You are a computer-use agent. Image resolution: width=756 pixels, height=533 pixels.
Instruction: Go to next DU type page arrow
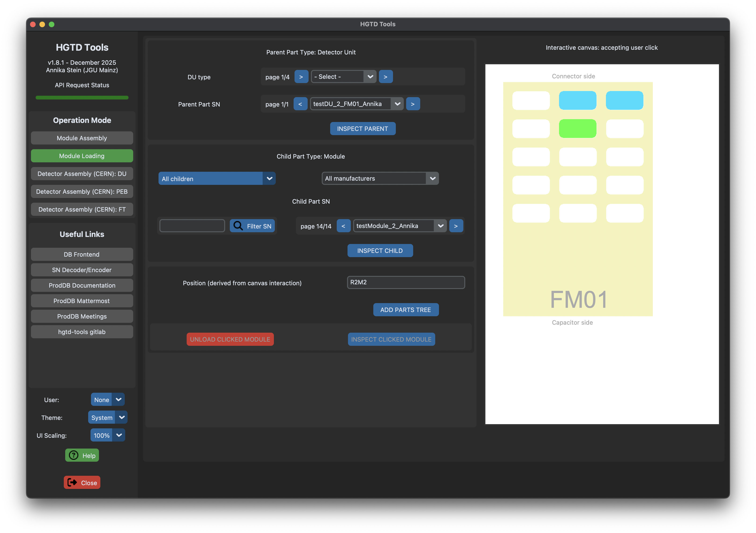pos(301,77)
